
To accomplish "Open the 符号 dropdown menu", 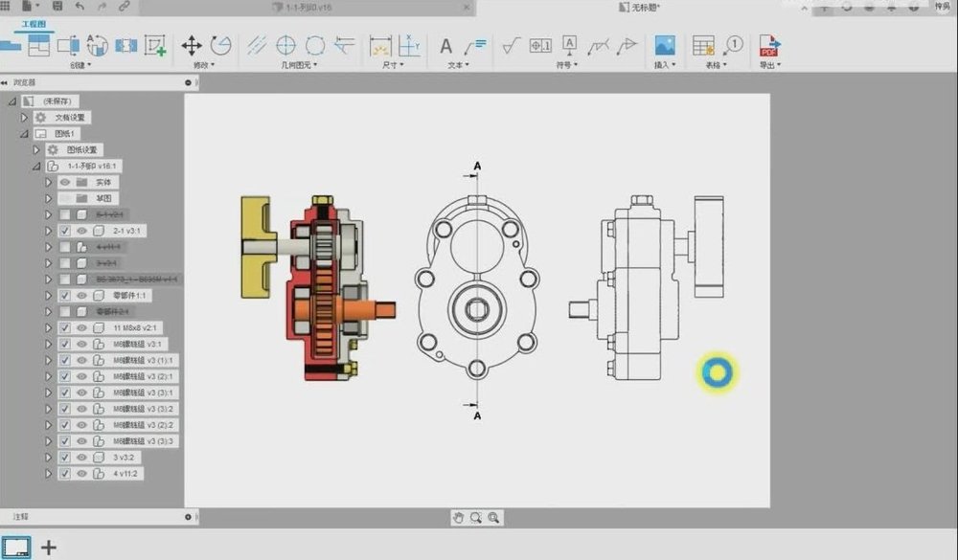I will pyautogui.click(x=566, y=65).
